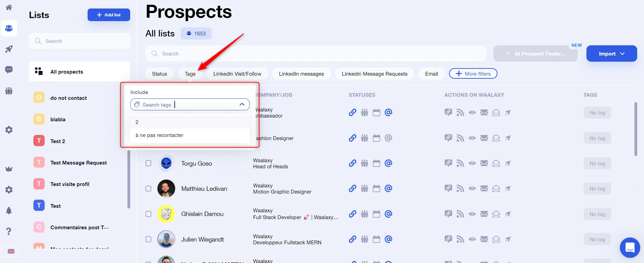Image resolution: width=644 pixels, height=263 pixels.
Task: Open the Messages chat bubble icon
Action: [9, 70]
